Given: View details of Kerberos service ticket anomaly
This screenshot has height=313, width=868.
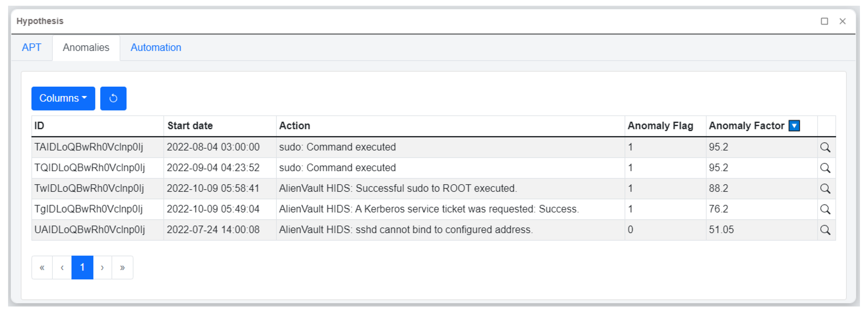Looking at the screenshot, I should pos(825,209).
